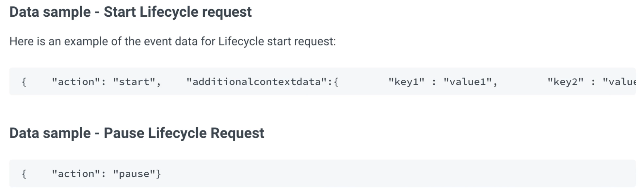
Task: Click the opening brace of the pause request code
Action: [x=24, y=174]
